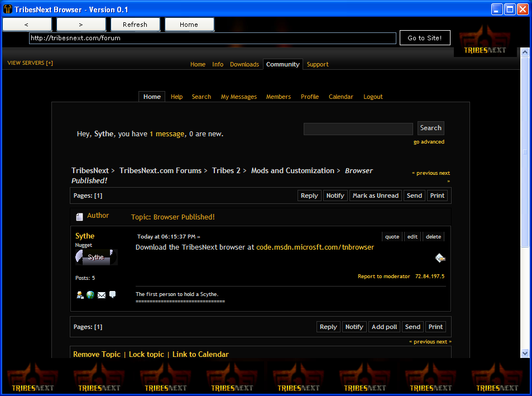Click the edit button on post
The image size is (532, 396).
413,236
